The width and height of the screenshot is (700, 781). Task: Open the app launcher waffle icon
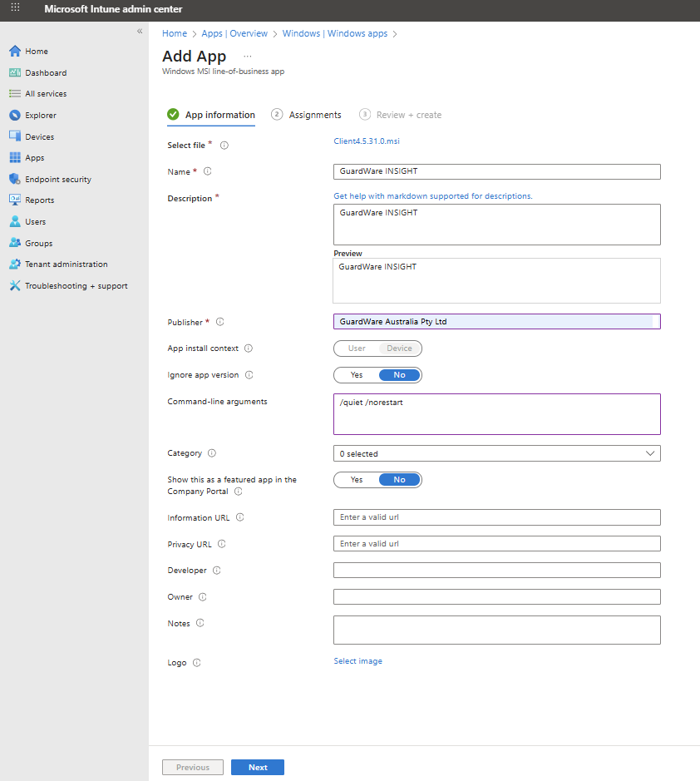(x=15, y=8)
